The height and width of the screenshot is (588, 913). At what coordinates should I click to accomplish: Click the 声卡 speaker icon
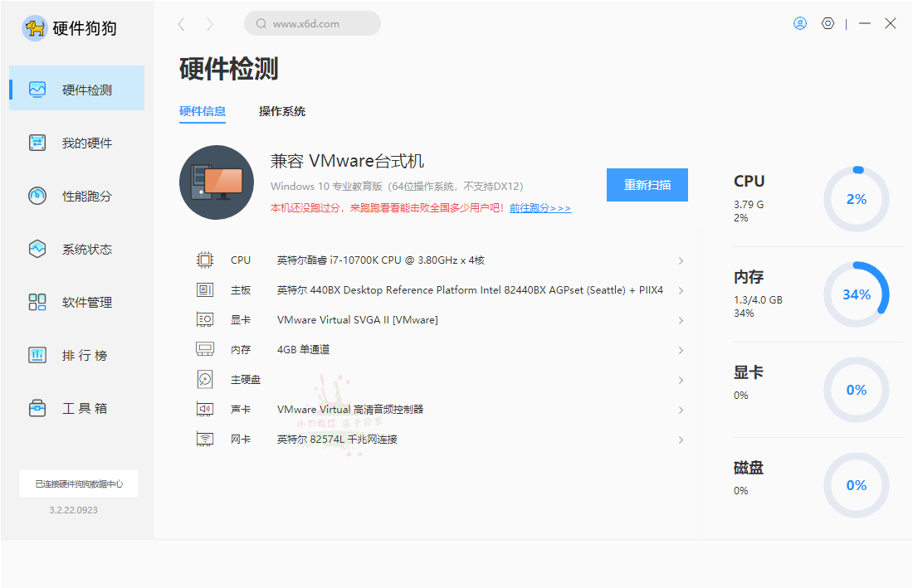tap(204, 409)
